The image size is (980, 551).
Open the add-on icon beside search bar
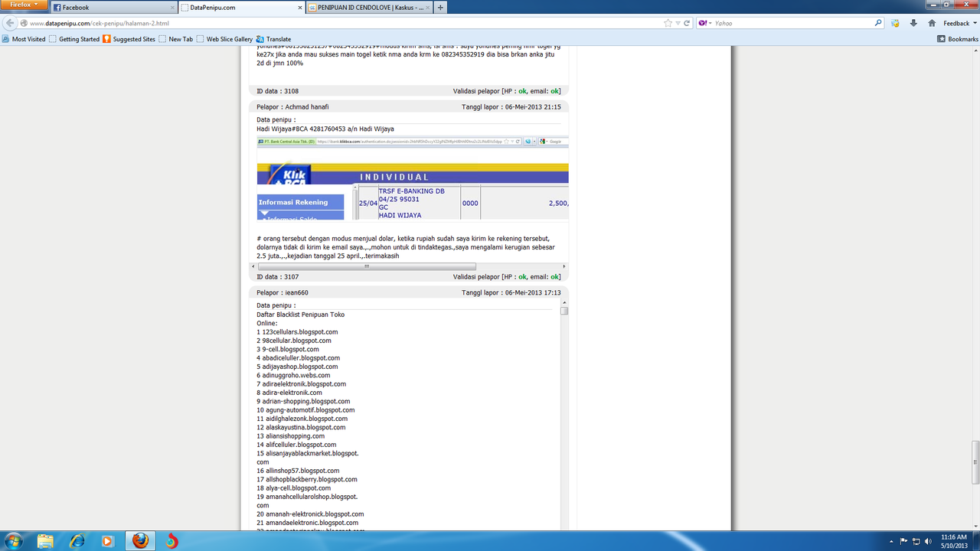[x=895, y=23]
